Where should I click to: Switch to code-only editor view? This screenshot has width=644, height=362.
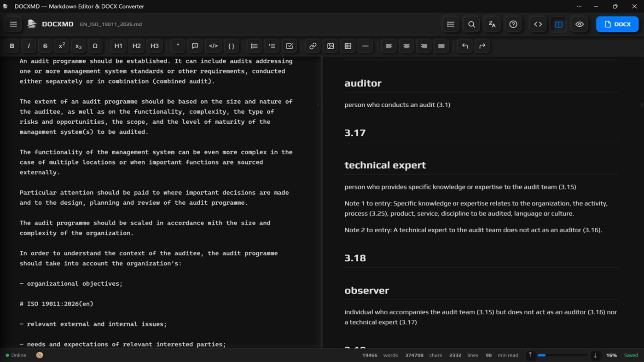click(x=538, y=24)
